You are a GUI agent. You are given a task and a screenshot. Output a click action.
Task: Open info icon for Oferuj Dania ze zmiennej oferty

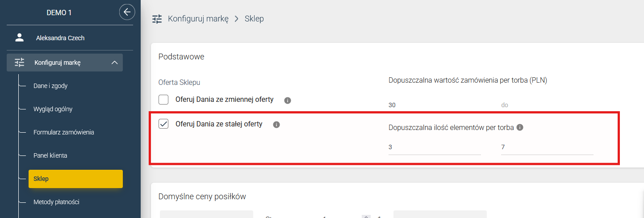pyautogui.click(x=288, y=101)
